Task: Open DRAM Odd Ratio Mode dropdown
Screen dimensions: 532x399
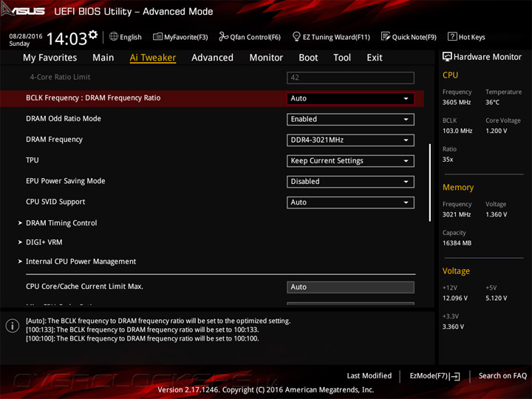Action: [350, 120]
